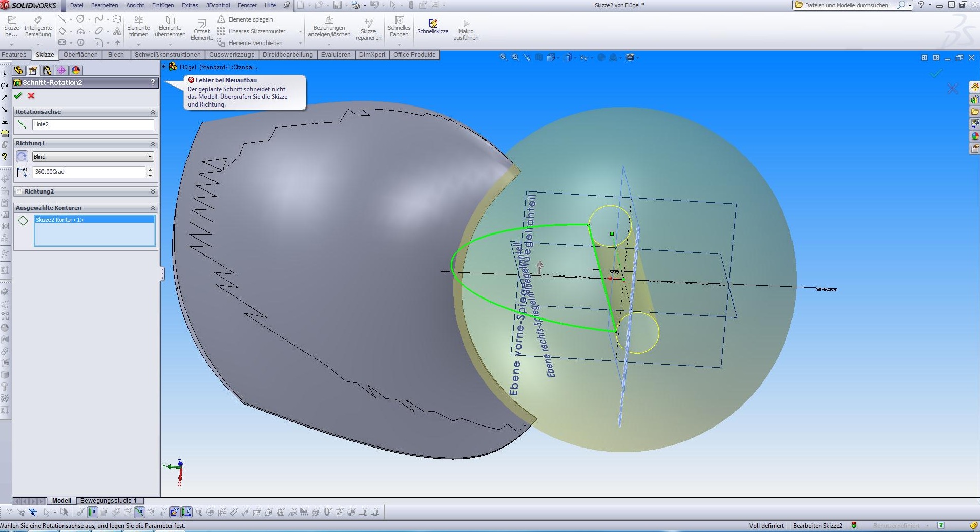The width and height of the screenshot is (980, 532).
Task: Switch to the Features tab
Action: coord(14,55)
